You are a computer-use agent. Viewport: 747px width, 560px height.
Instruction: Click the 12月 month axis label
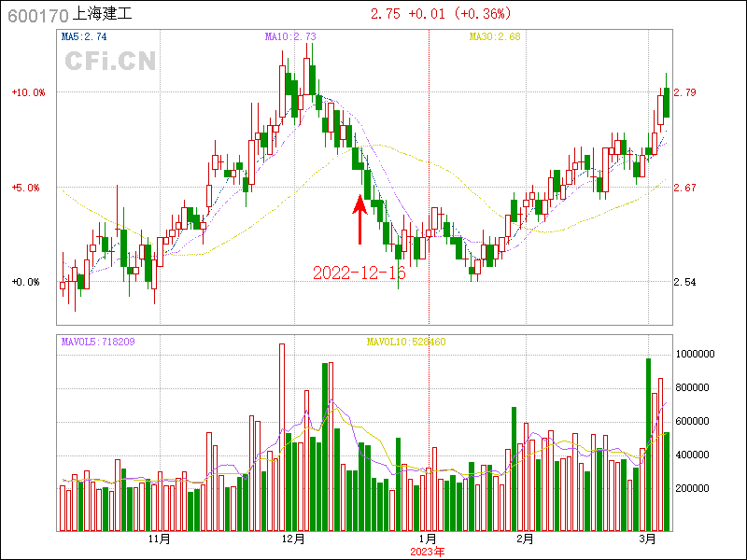coord(293,539)
